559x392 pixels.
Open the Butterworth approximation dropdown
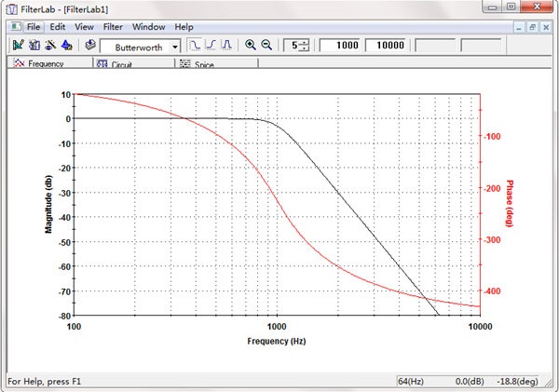(x=175, y=46)
